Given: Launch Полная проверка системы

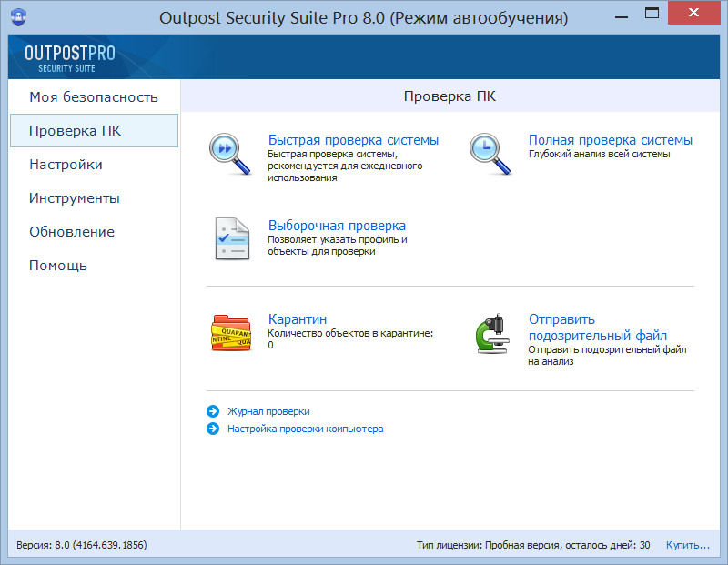Looking at the screenshot, I should (610, 140).
